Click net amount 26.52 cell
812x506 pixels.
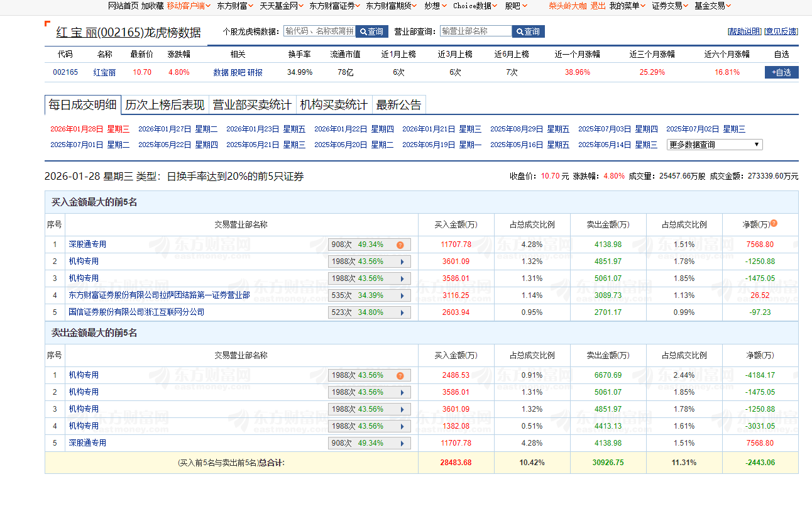pos(760,295)
